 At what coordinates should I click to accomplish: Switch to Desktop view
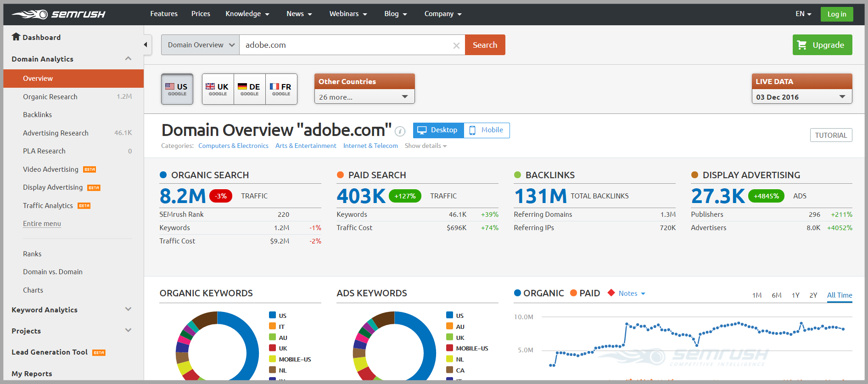coord(438,130)
